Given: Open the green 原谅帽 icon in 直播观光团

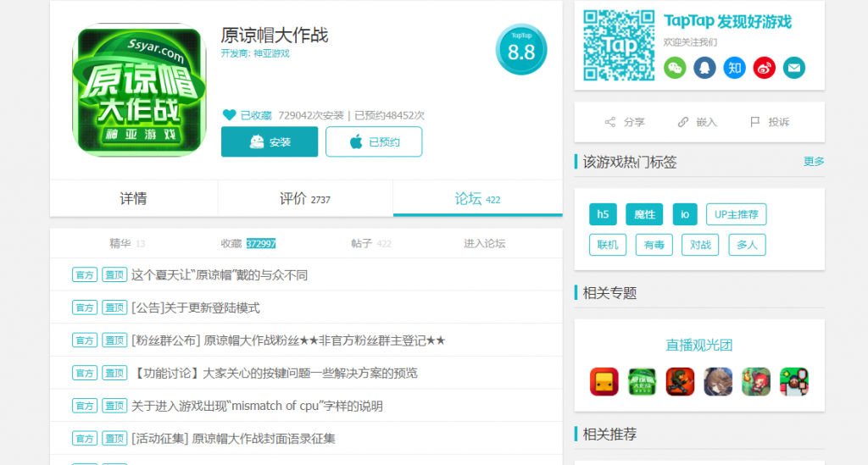Looking at the screenshot, I should pyautogui.click(x=643, y=381).
